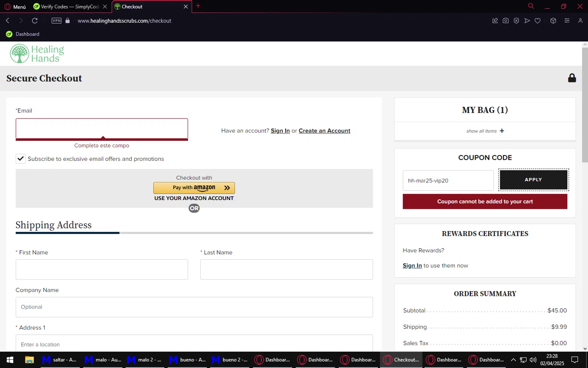Toggle the VPN badge in address bar
Viewport: 588px width, 368px height.
(x=56, y=20)
